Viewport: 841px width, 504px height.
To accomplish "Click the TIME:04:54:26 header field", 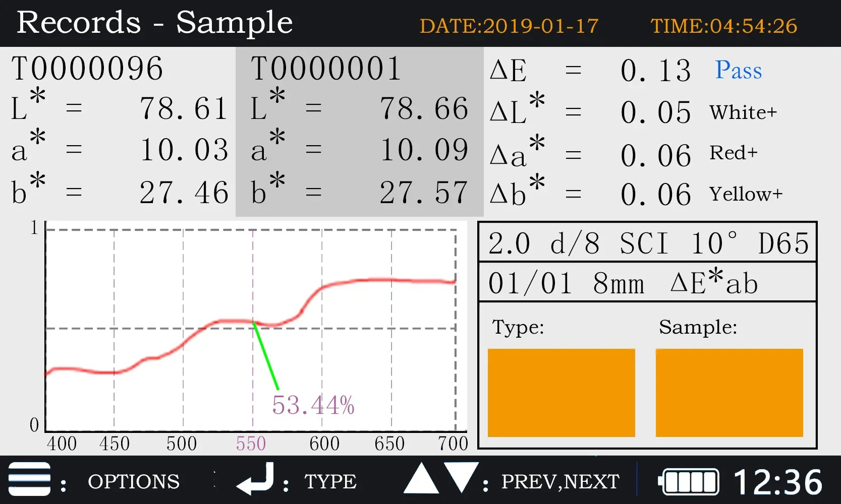I will click(724, 26).
